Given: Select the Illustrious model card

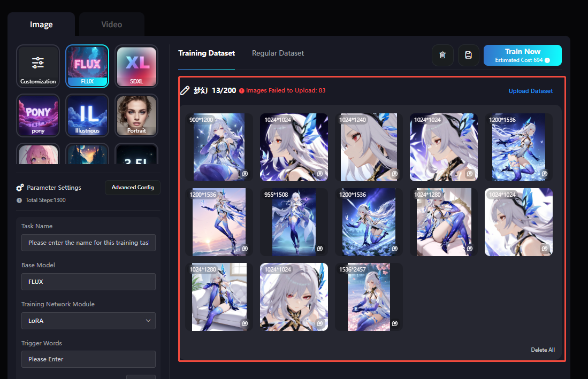Looking at the screenshot, I should coord(87,115).
